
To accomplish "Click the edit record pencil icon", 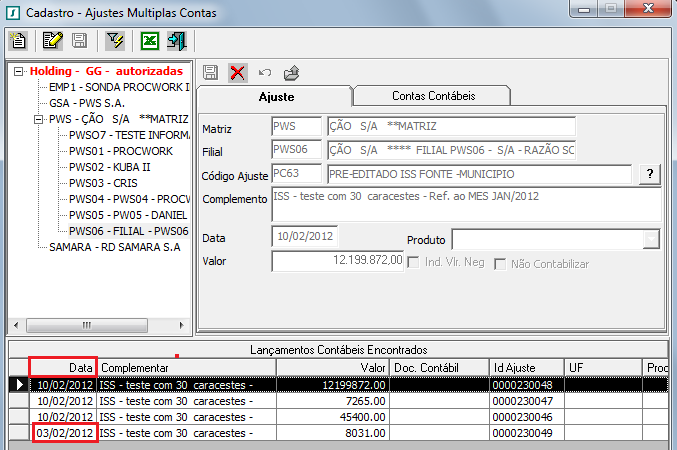I will (x=52, y=41).
